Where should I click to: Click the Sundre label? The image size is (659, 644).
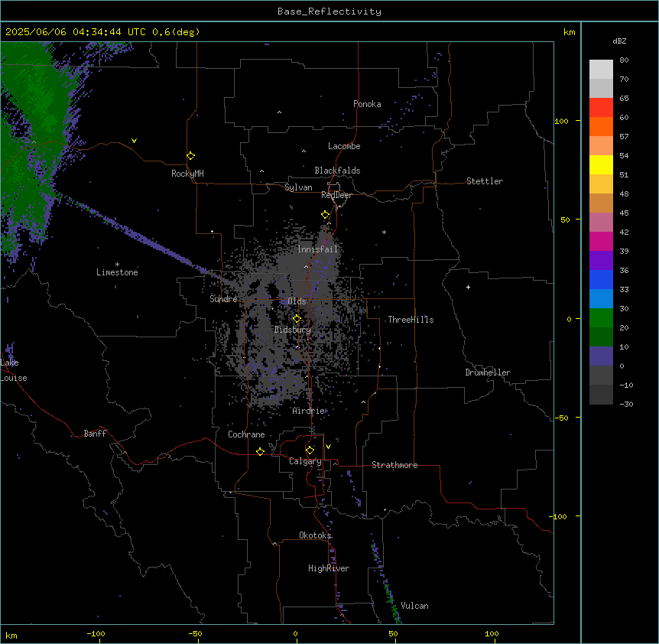223,299
